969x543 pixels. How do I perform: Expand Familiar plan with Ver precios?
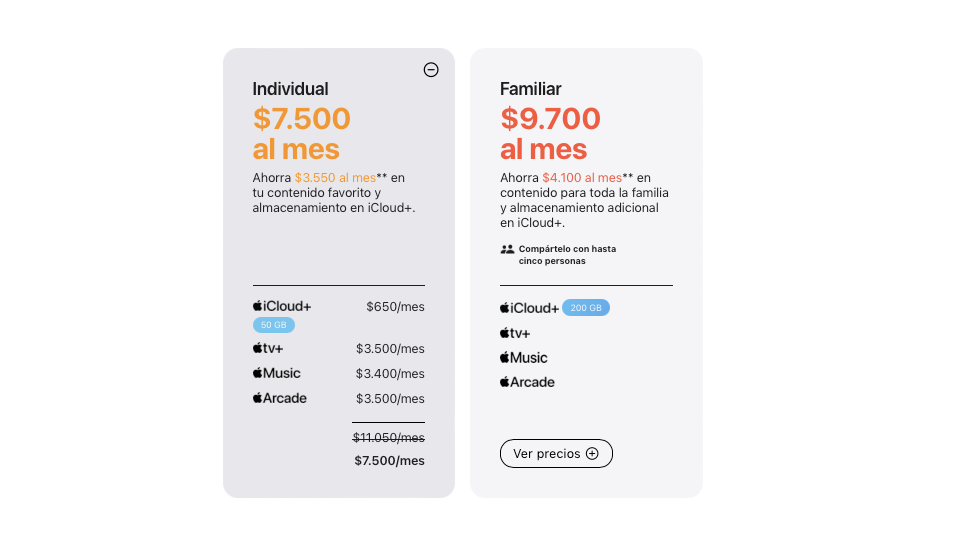click(x=556, y=453)
